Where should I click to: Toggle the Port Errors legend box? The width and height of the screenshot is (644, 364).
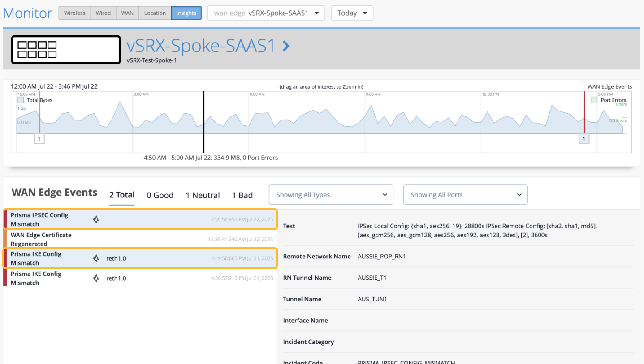(x=594, y=100)
